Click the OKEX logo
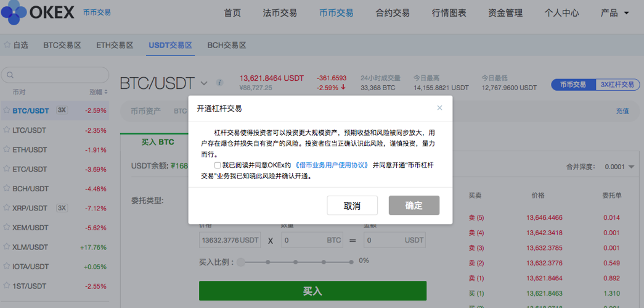This screenshot has height=308, width=644. 38,13
